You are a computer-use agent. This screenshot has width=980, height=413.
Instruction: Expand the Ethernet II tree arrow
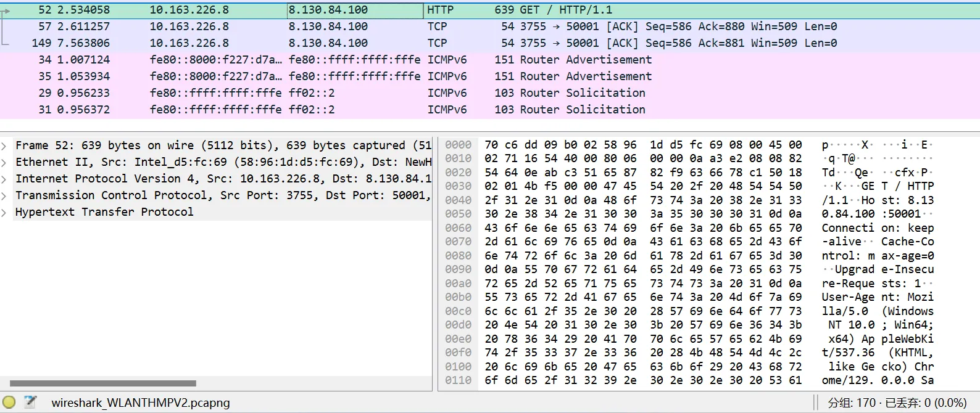4,162
